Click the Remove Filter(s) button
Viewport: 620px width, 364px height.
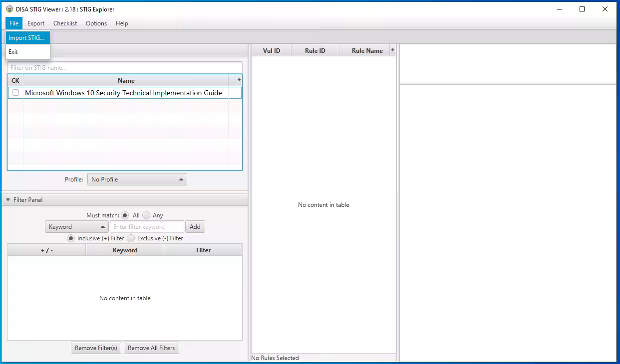(96, 348)
